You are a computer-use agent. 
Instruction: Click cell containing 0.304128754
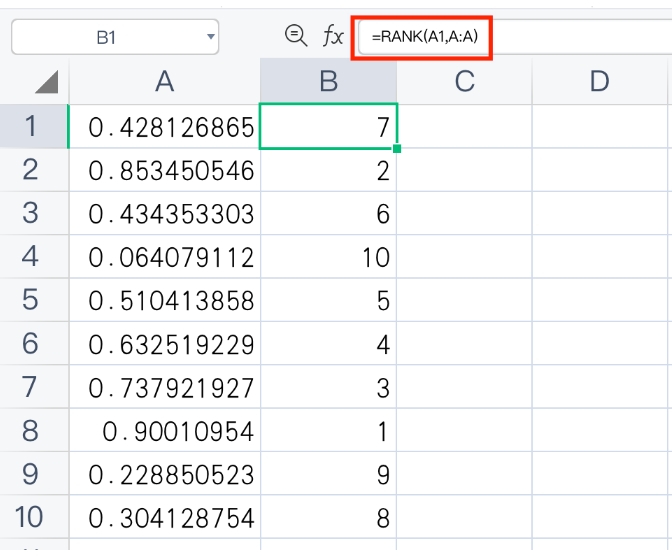pyautogui.click(x=165, y=517)
